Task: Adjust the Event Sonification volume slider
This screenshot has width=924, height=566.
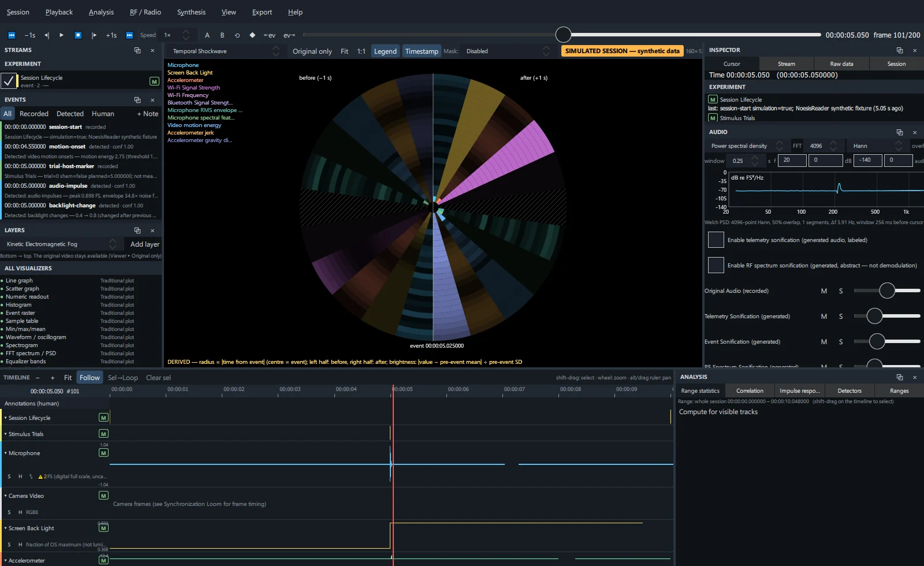Action: (887, 342)
